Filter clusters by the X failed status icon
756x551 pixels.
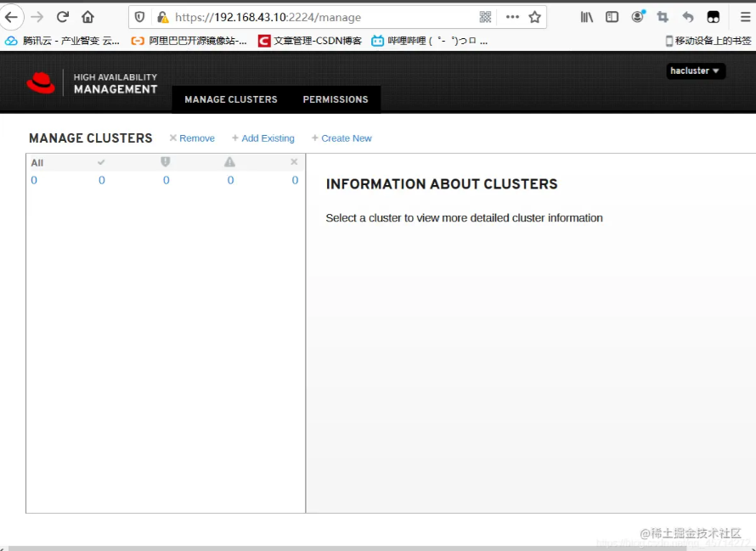pyautogui.click(x=294, y=162)
